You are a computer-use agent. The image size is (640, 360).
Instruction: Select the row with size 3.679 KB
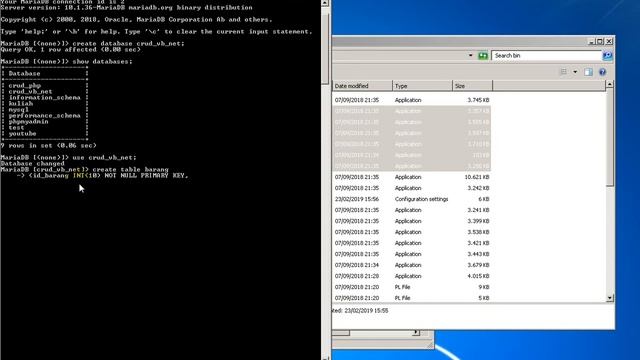(x=412, y=265)
